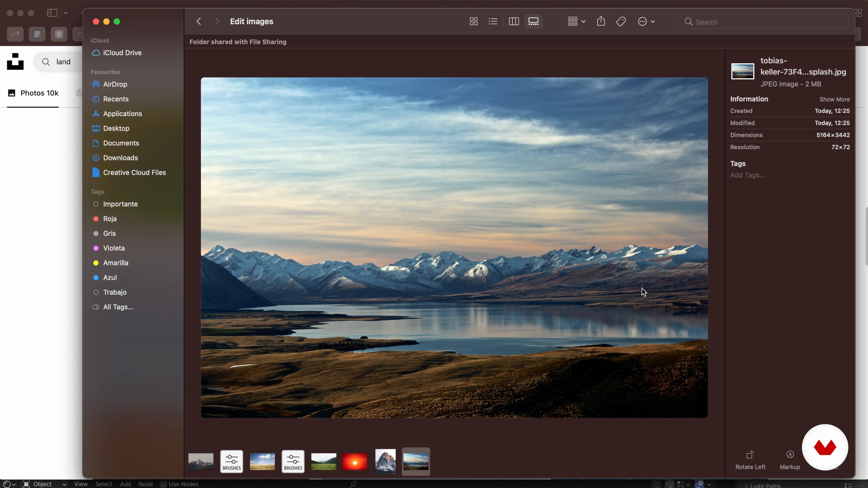Switch Finder to list view
Viewport: 868px width, 488px height.
(x=493, y=21)
